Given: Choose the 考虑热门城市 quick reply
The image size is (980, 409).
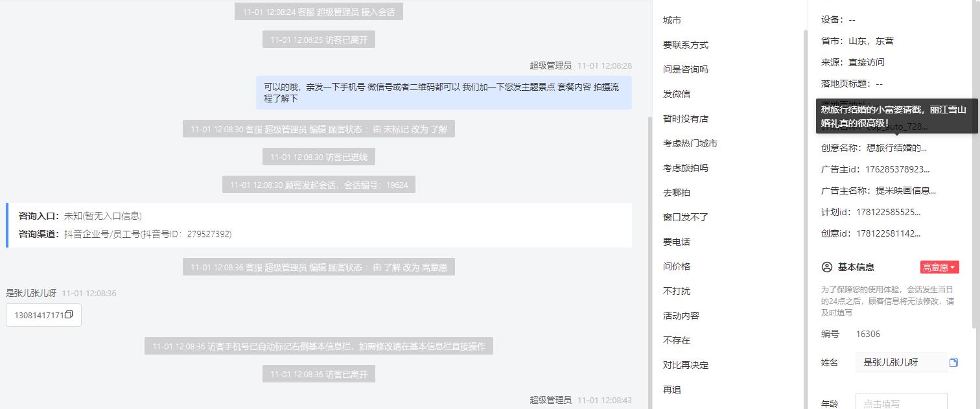Looking at the screenshot, I should [690, 143].
